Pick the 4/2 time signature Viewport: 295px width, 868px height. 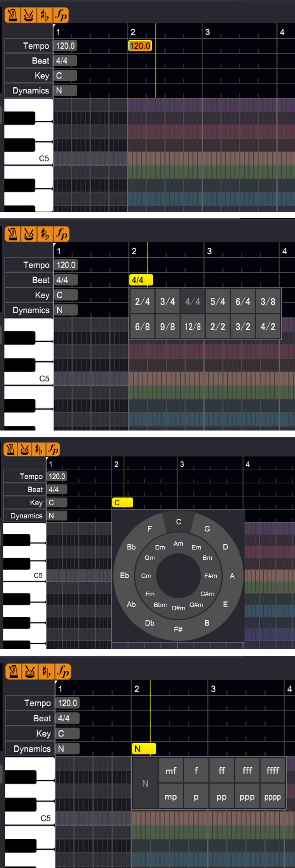click(x=268, y=326)
